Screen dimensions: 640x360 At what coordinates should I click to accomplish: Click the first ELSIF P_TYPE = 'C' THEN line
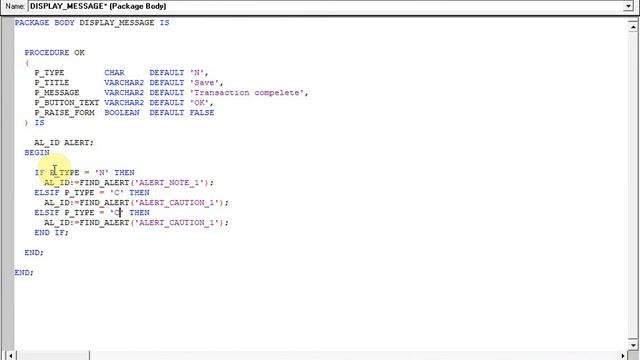click(x=92, y=193)
